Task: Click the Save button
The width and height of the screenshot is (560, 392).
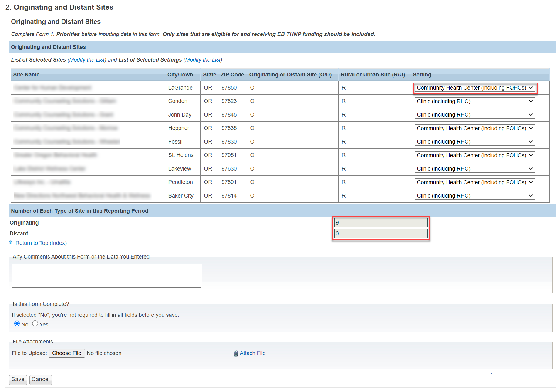Action: click(18, 380)
